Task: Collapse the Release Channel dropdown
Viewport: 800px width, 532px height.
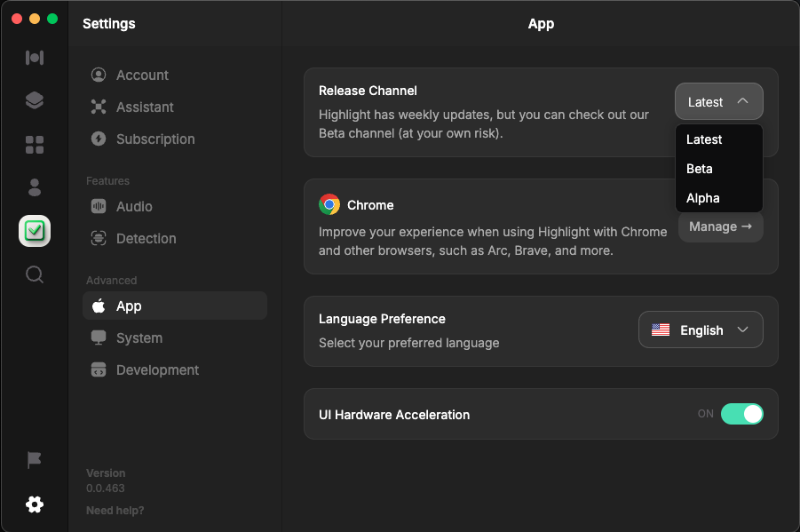Action: pyautogui.click(x=718, y=102)
